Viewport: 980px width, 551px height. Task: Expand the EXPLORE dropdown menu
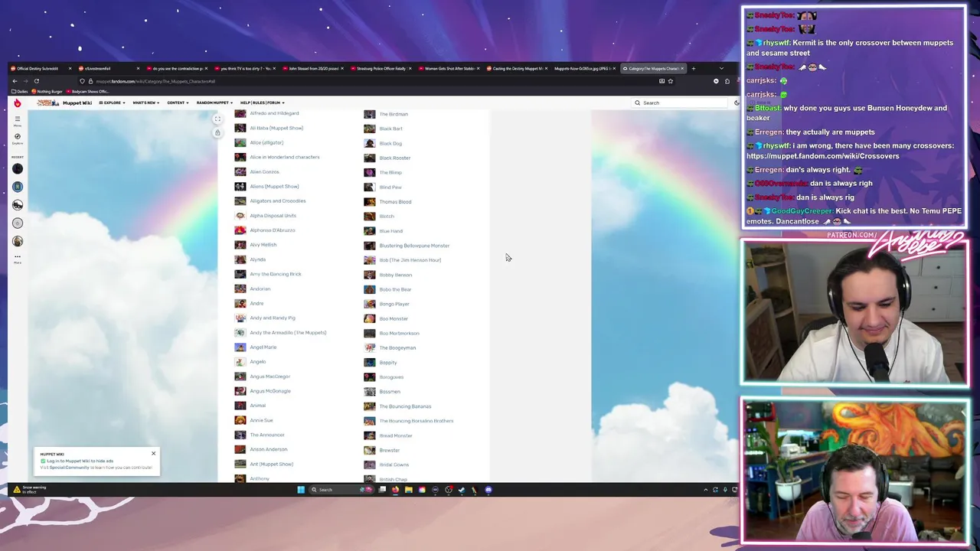[x=113, y=103]
